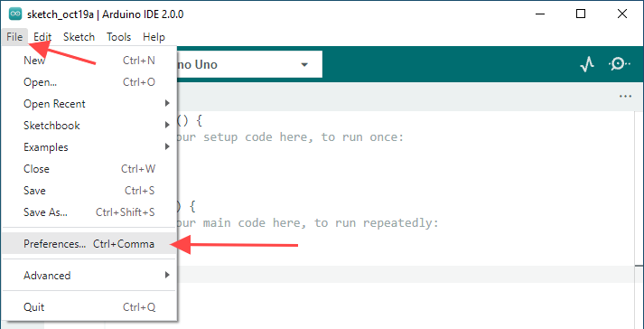Open the Serial Plotter icon
Screen dimensions: 644x329
tap(587, 64)
